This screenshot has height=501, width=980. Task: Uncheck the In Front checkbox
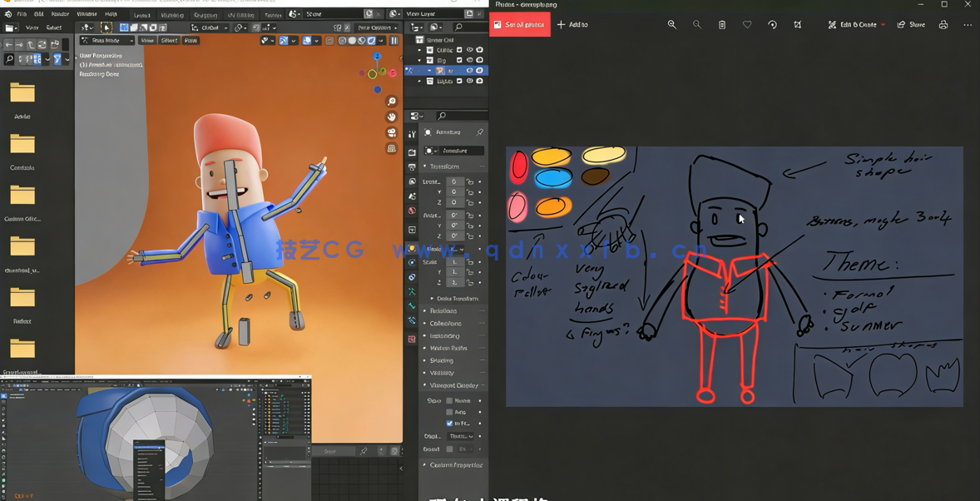449,423
